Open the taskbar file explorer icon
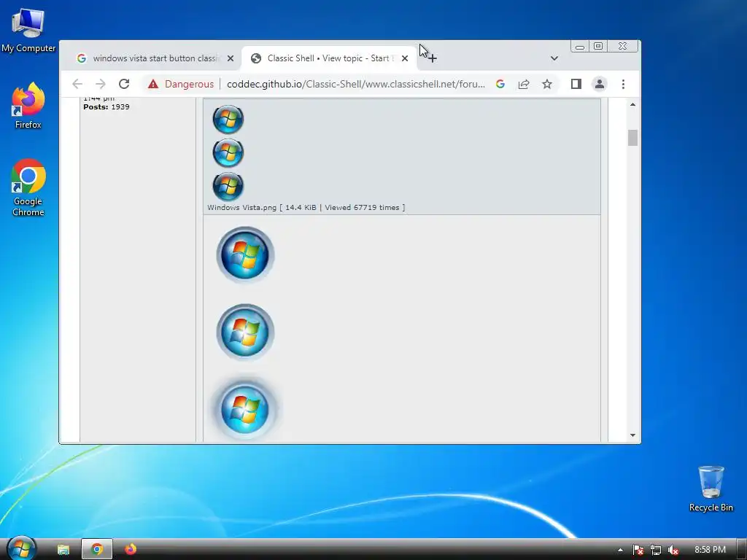 (63, 550)
